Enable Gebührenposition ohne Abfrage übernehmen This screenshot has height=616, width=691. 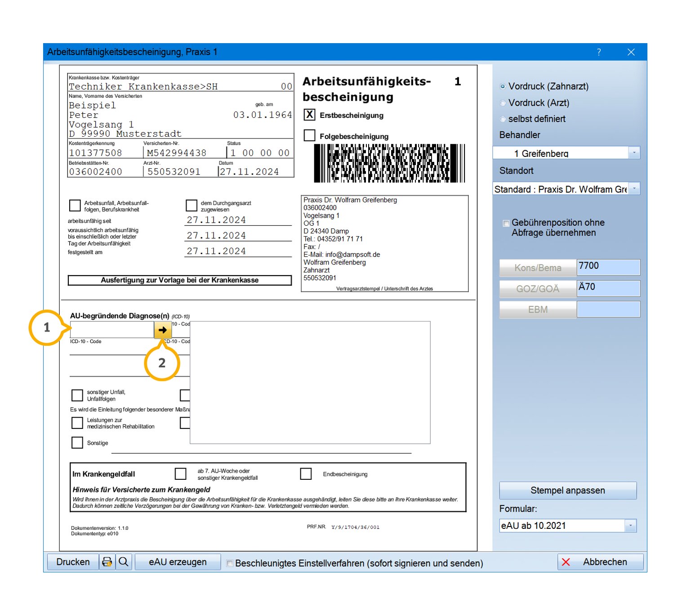click(506, 223)
